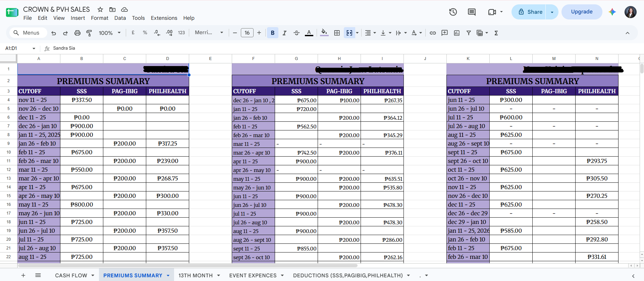This screenshot has height=281, width=644.
Task: Show all sheets list icon
Action: (x=38, y=275)
